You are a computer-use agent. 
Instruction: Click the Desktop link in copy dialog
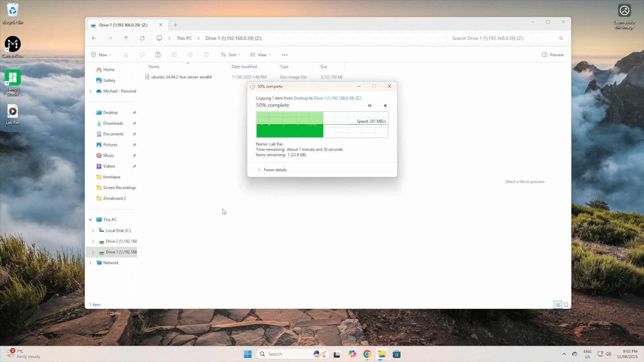[x=301, y=98]
